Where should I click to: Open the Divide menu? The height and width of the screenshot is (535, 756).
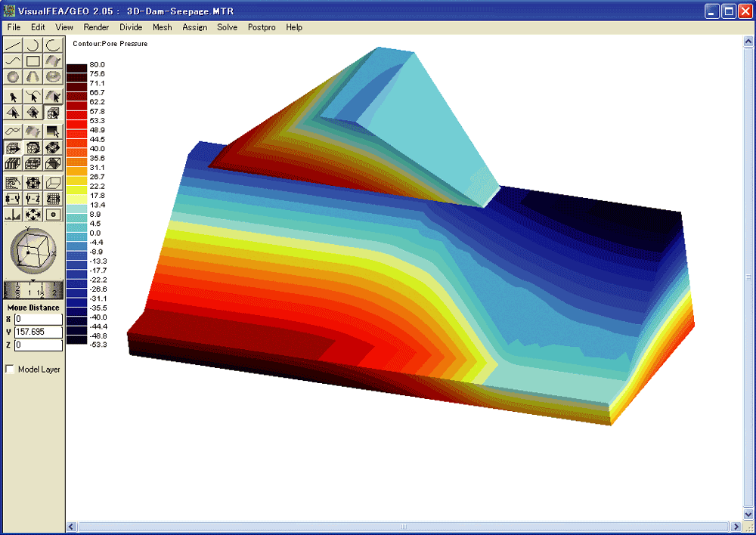tap(131, 27)
